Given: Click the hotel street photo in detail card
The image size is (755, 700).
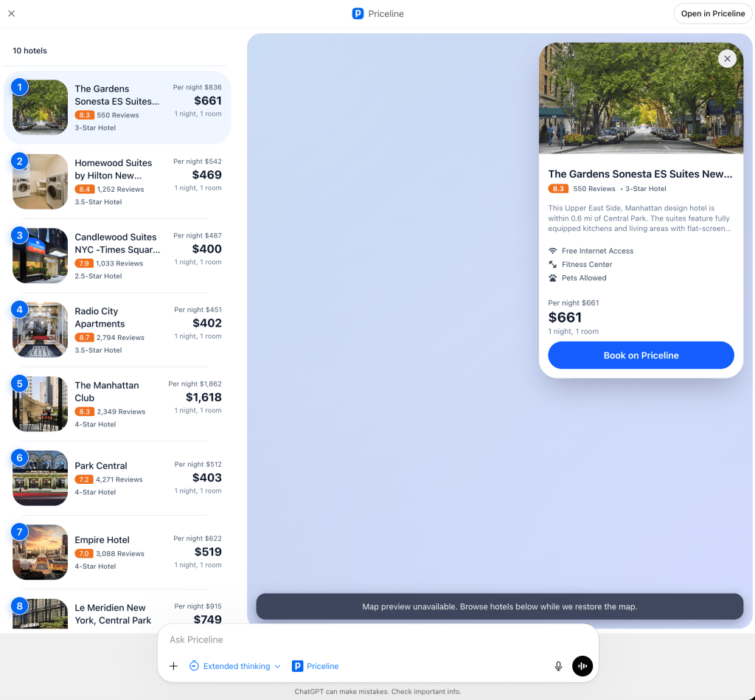Looking at the screenshot, I should 641,98.
